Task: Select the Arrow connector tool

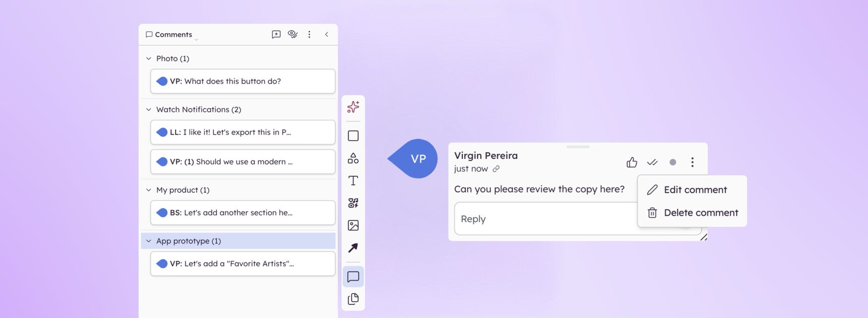Action: (353, 248)
